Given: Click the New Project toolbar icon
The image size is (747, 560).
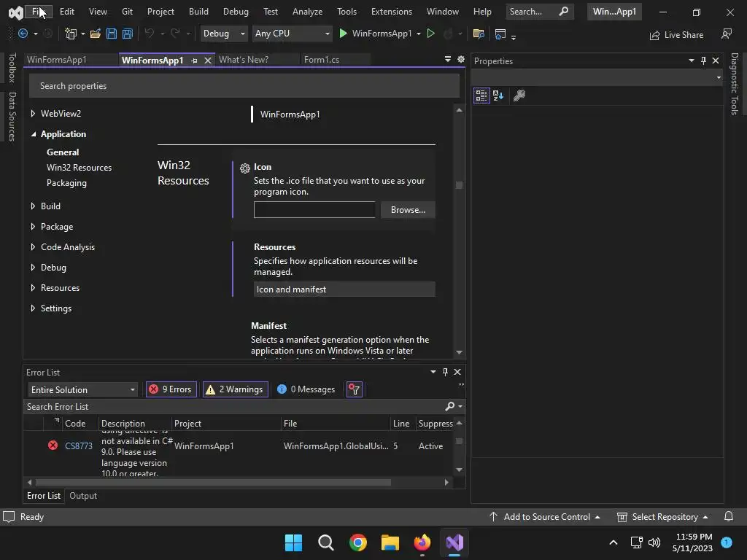Looking at the screenshot, I should [x=71, y=34].
